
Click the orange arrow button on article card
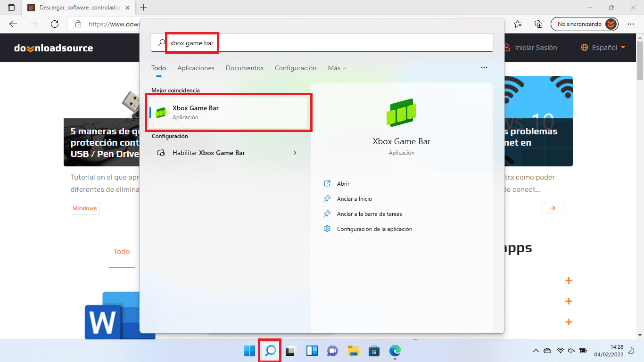553,208
